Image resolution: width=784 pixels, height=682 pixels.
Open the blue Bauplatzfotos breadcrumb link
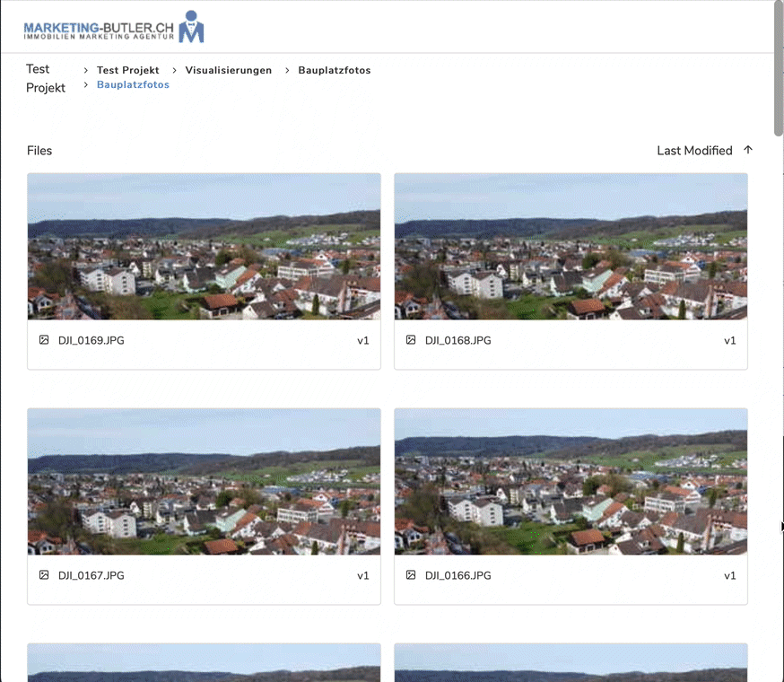(x=133, y=85)
